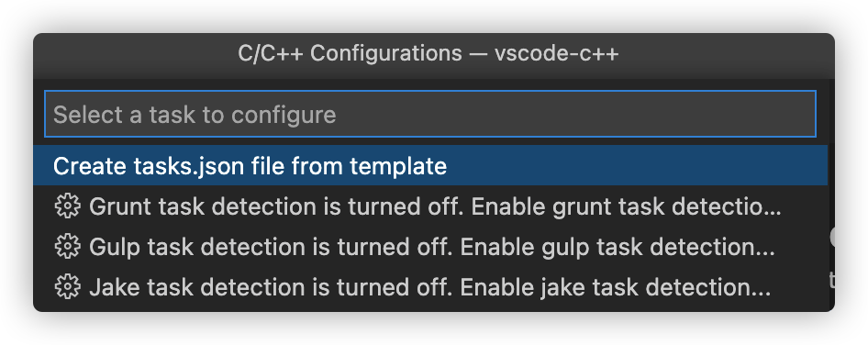
Task: Enable grunt task detection entry
Action: pyautogui.click(x=430, y=206)
